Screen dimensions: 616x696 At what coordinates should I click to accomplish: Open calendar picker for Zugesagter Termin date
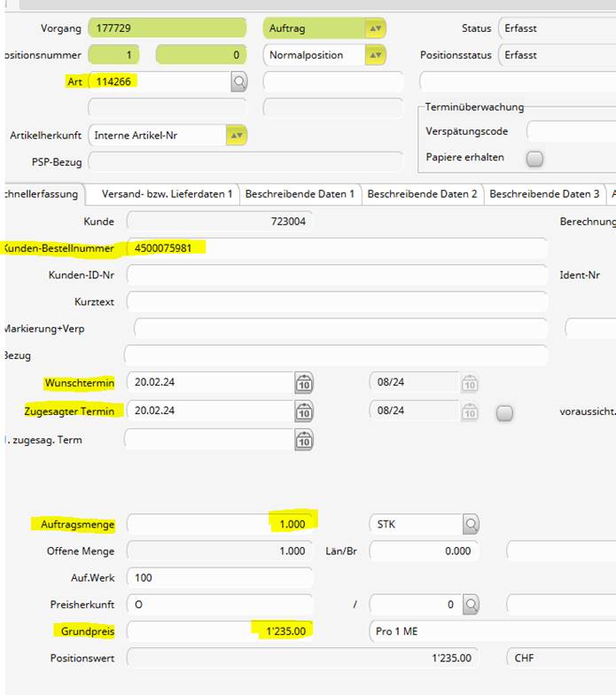click(x=304, y=412)
